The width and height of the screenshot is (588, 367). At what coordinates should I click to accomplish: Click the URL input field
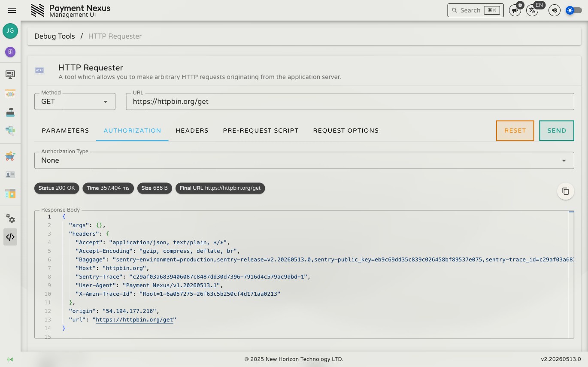(350, 102)
